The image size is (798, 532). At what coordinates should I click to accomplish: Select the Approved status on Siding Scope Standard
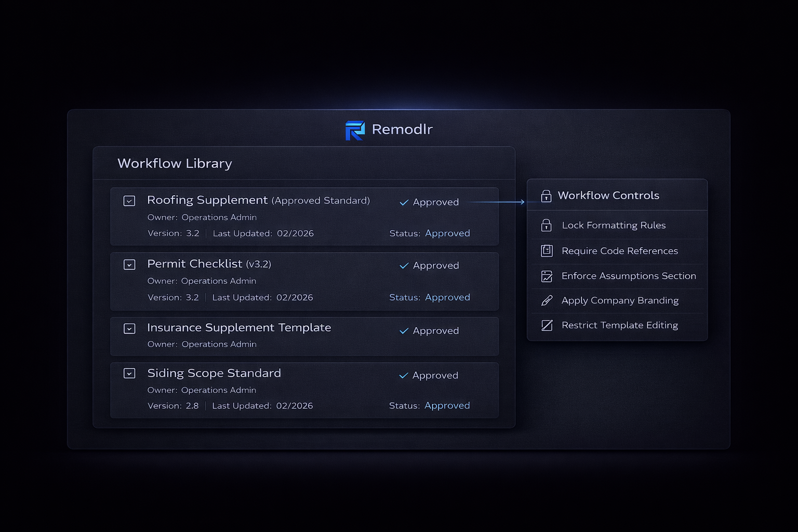(x=447, y=405)
